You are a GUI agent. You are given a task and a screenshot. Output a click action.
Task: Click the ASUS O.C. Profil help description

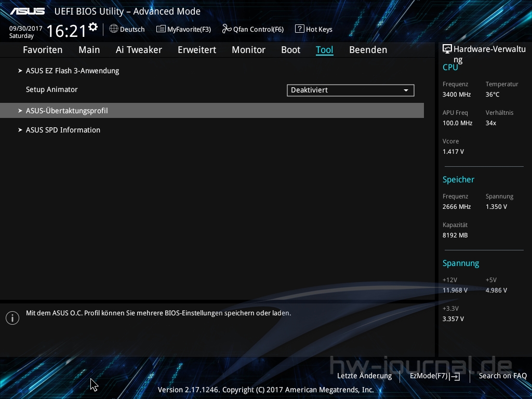158,313
